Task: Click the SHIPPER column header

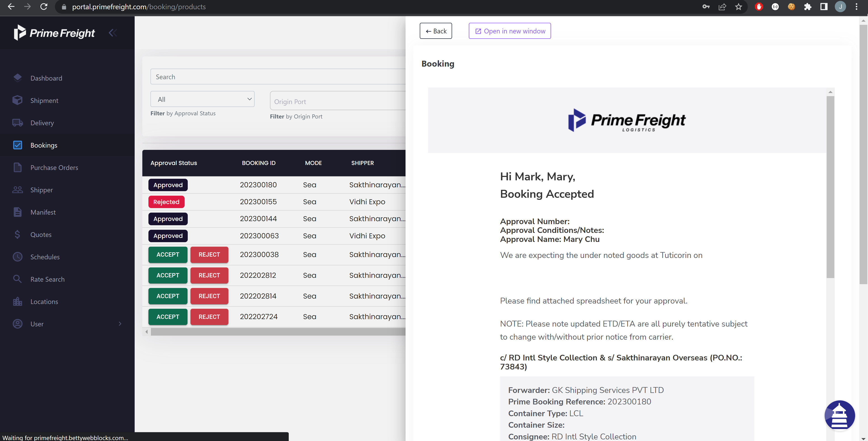Action: [x=362, y=163]
